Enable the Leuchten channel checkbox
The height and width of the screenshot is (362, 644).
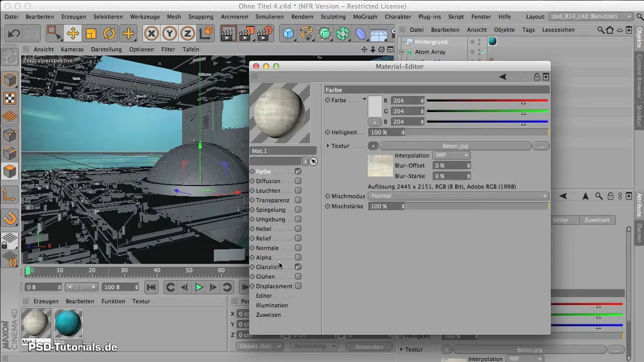point(298,191)
